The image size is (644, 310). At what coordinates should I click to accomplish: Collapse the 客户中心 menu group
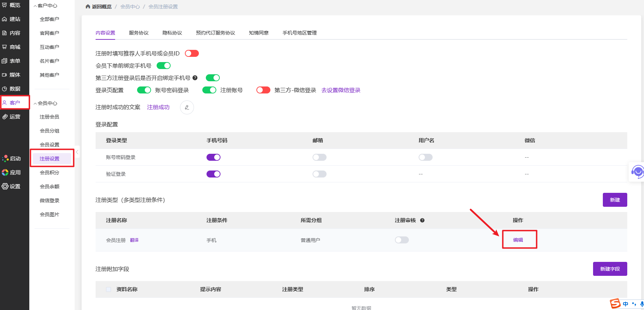tap(35, 6)
